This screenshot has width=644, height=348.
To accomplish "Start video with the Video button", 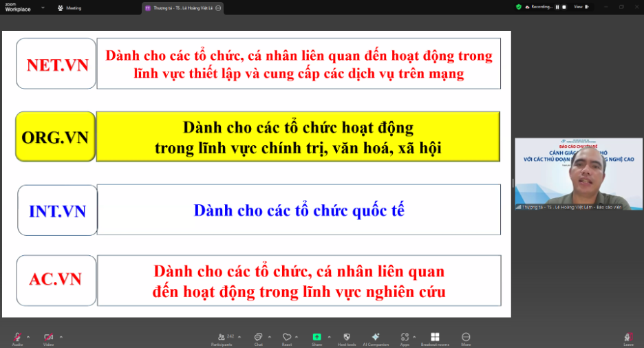I will click(x=48, y=337).
